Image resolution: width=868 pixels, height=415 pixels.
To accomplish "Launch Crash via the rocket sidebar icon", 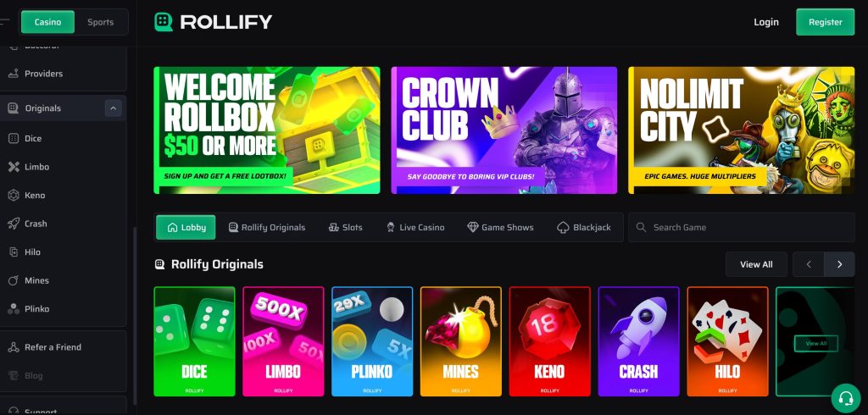I will click(14, 224).
